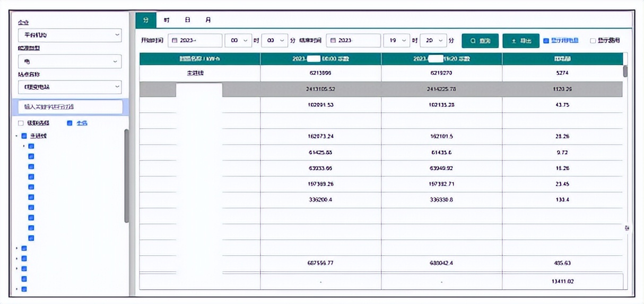Collapse the 主进线 tree node arrow
This screenshot has width=644, height=304.
[16, 136]
